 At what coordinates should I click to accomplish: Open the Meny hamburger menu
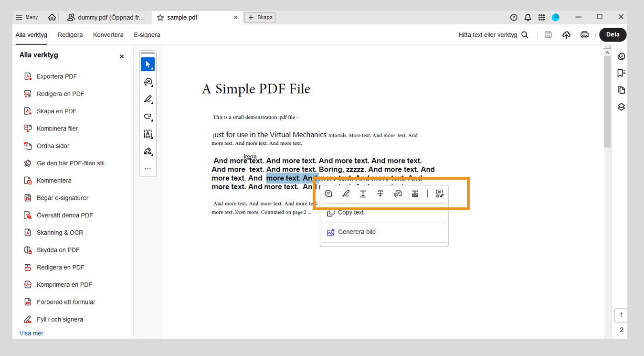pos(27,17)
